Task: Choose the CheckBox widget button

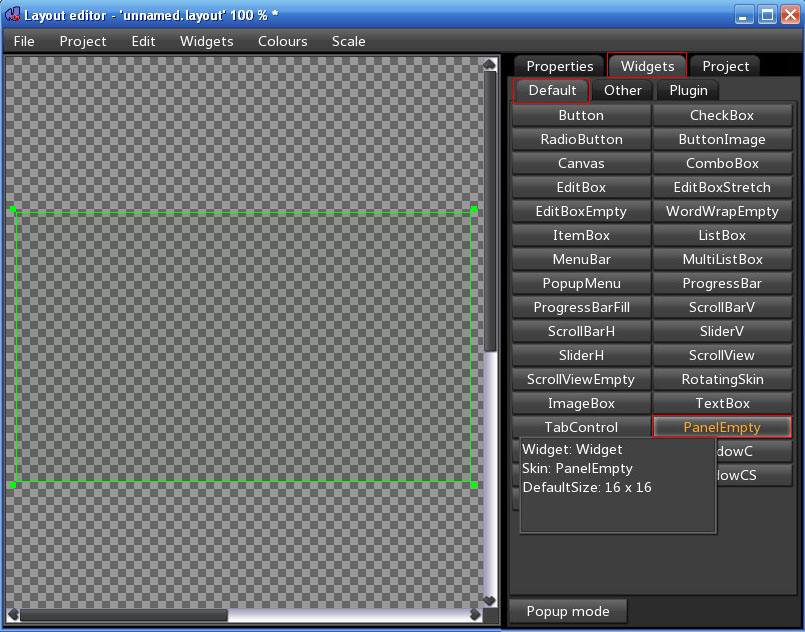Action: pyautogui.click(x=722, y=115)
